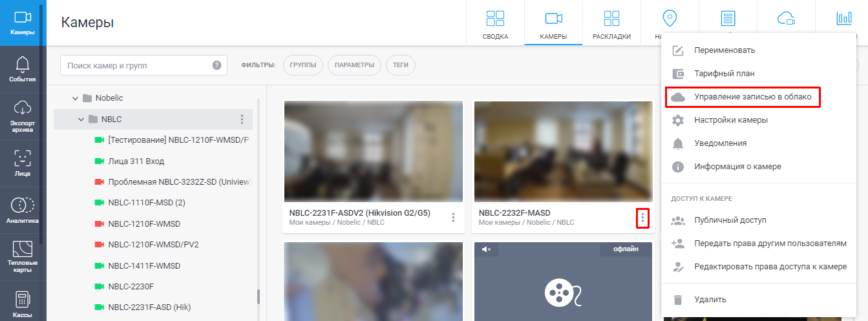Open the list icon tab in the top bar
This screenshot has height=321, width=868.
728,18
